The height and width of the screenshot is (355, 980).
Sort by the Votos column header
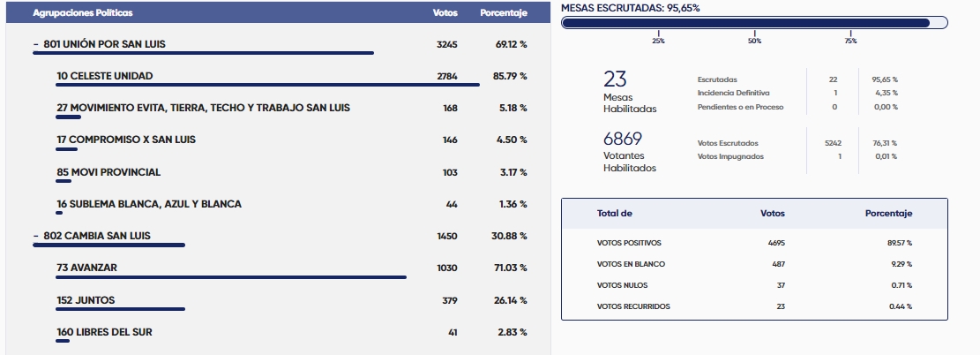pyautogui.click(x=445, y=13)
